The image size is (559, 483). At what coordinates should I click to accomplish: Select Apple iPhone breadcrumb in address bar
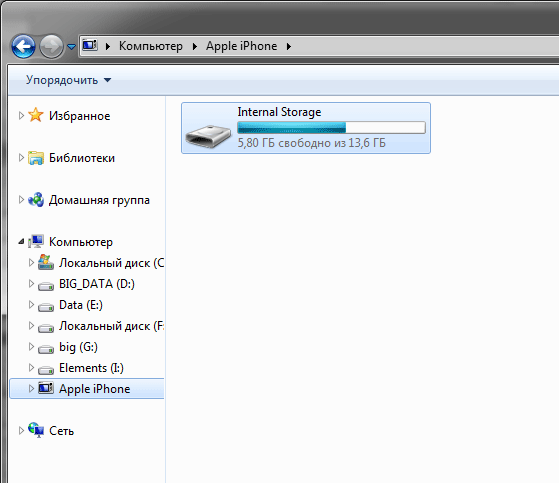coord(241,46)
